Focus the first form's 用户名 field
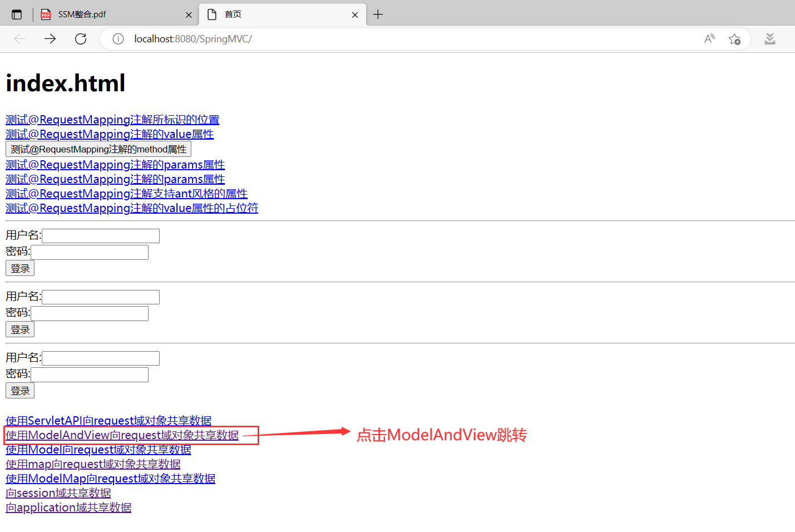 click(101, 236)
